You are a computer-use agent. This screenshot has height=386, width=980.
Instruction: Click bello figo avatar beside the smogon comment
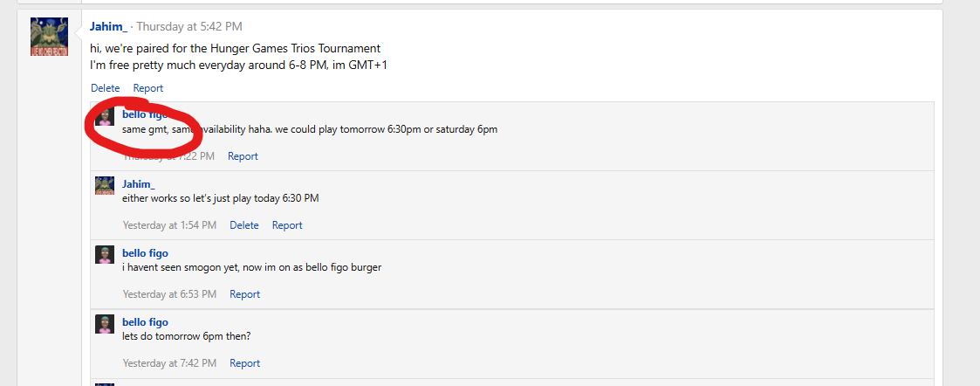click(105, 254)
